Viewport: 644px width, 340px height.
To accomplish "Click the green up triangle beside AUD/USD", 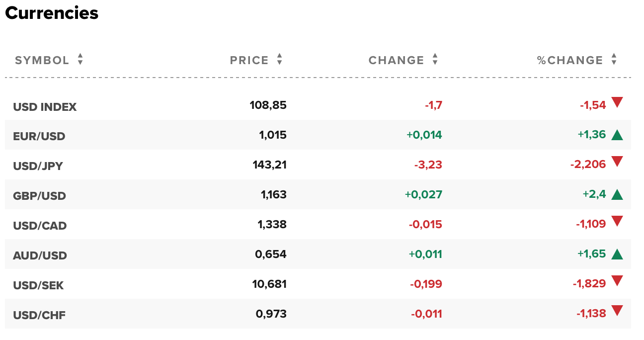I will tap(618, 254).
